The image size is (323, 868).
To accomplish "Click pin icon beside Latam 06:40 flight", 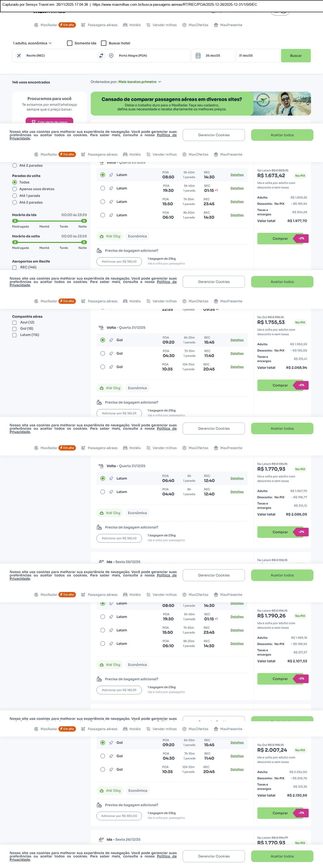I will pos(111,478).
